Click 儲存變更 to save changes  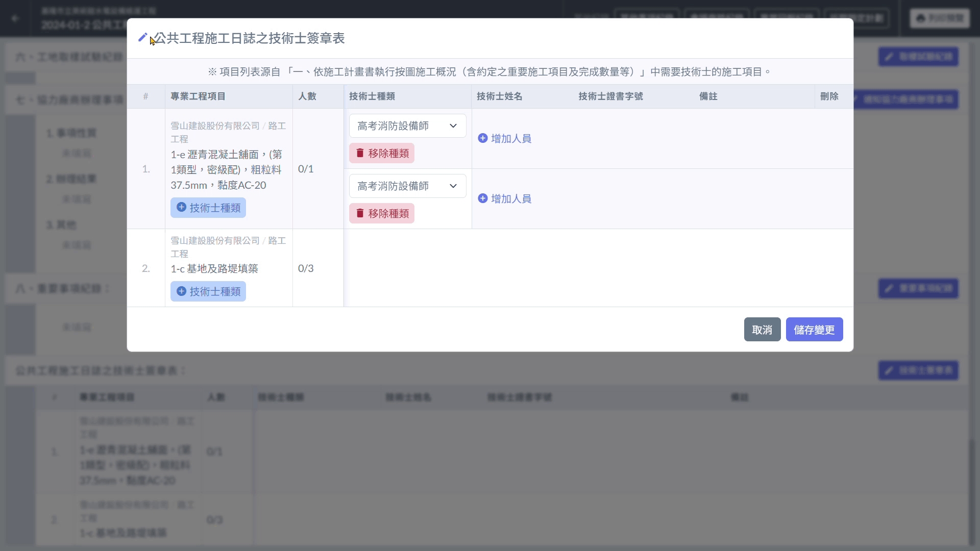click(x=814, y=330)
